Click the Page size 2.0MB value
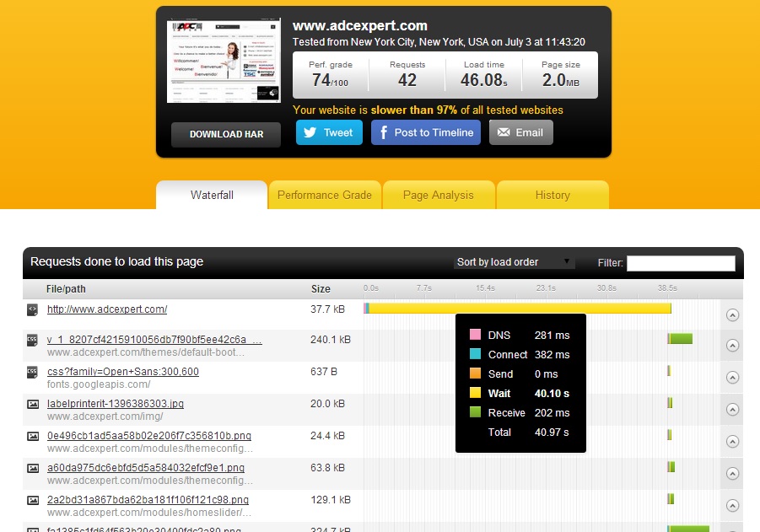The width and height of the screenshot is (760, 532). click(x=560, y=80)
